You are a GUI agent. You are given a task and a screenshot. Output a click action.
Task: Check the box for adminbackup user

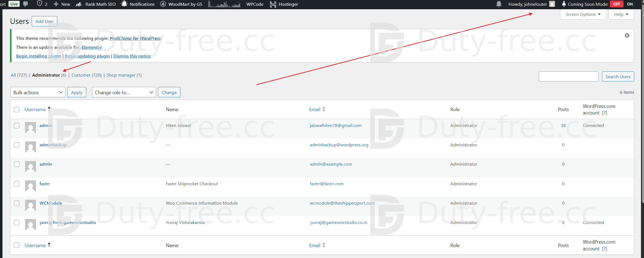pyautogui.click(x=17, y=145)
